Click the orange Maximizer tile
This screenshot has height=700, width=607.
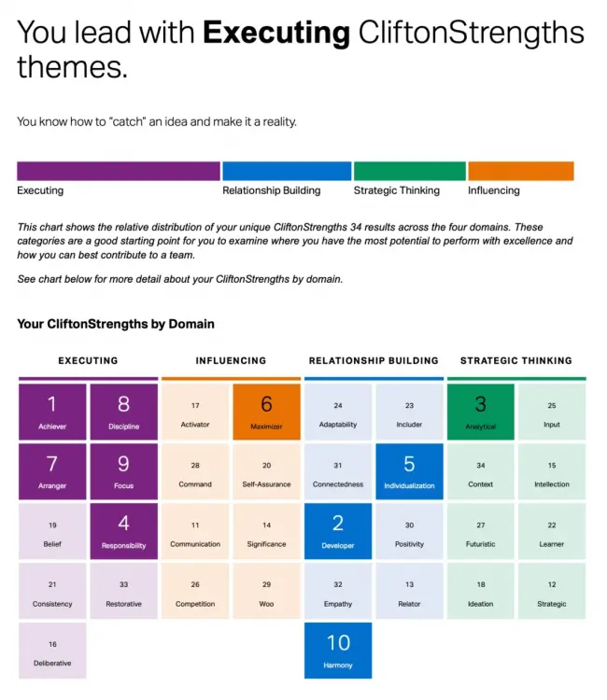[x=267, y=412]
